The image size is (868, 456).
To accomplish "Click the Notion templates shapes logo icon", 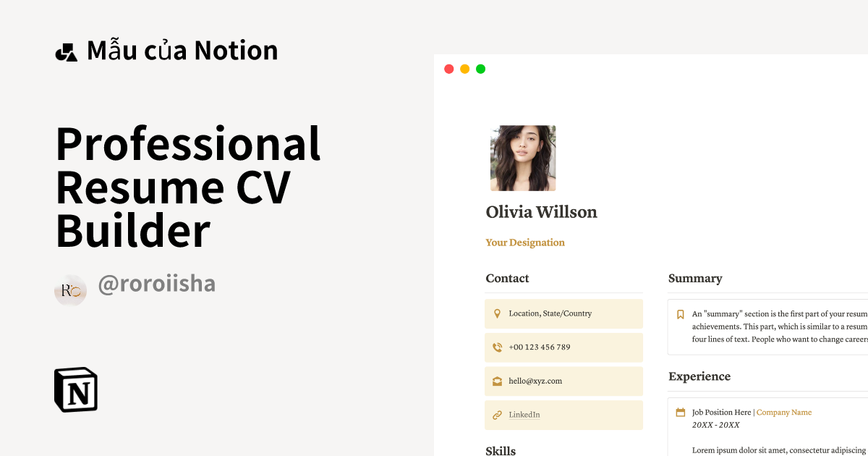I will (67, 50).
